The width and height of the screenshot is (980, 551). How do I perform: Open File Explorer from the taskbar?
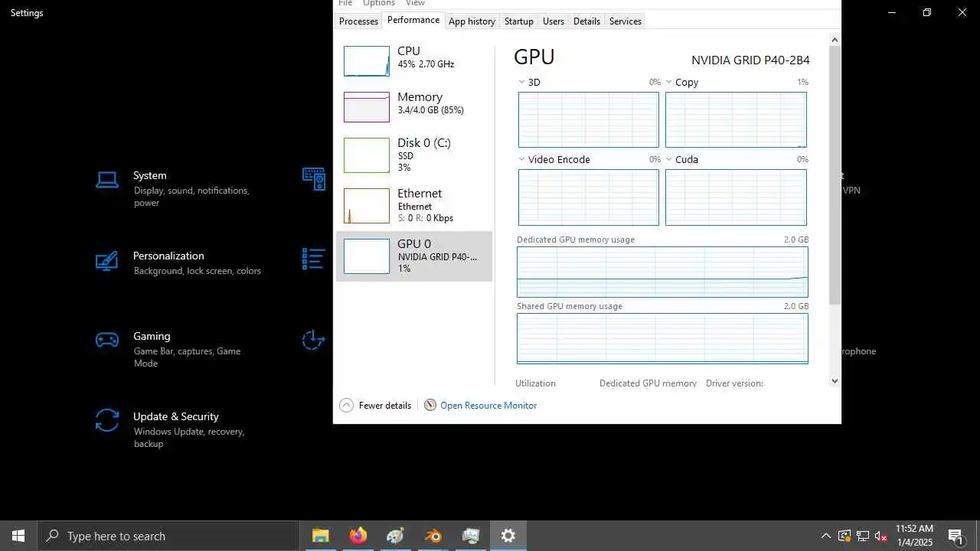[320, 536]
